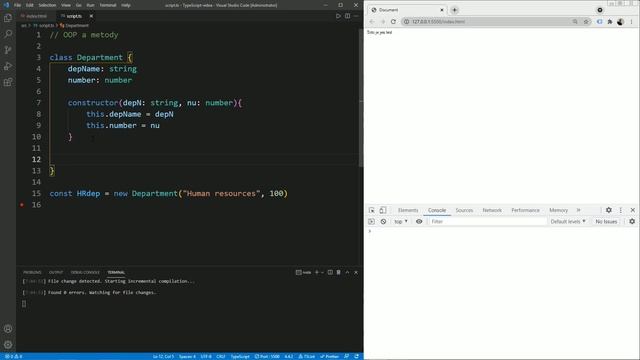Change indentation via Spaces status entry
The height and width of the screenshot is (360, 640).
tap(187, 356)
